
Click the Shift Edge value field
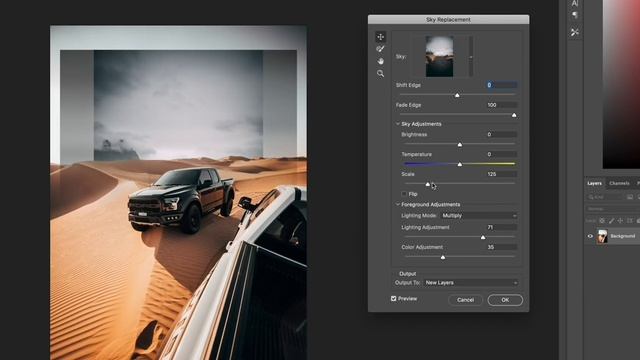point(502,85)
